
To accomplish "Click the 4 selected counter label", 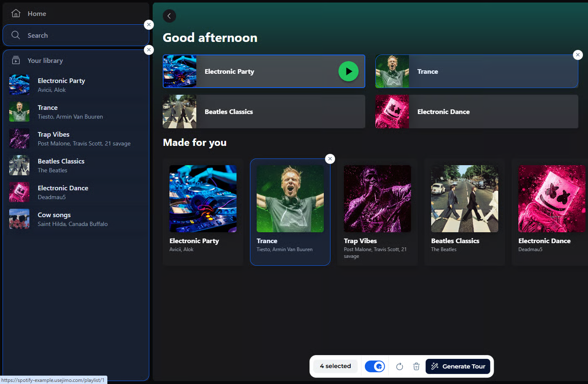I will pyautogui.click(x=335, y=366).
